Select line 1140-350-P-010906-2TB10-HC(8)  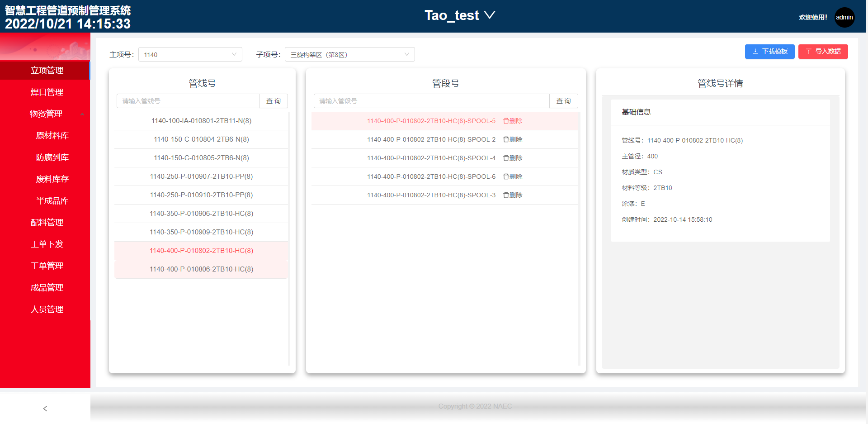[201, 214]
